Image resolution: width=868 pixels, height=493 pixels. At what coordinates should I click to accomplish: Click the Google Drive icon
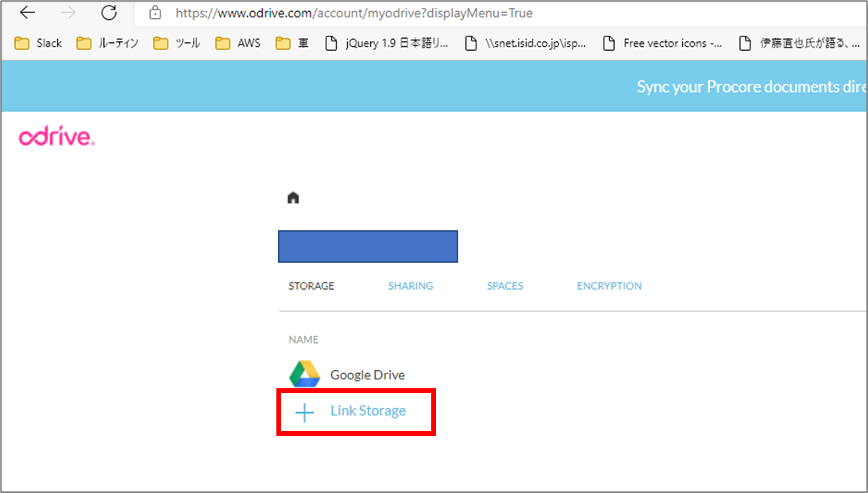click(x=304, y=374)
